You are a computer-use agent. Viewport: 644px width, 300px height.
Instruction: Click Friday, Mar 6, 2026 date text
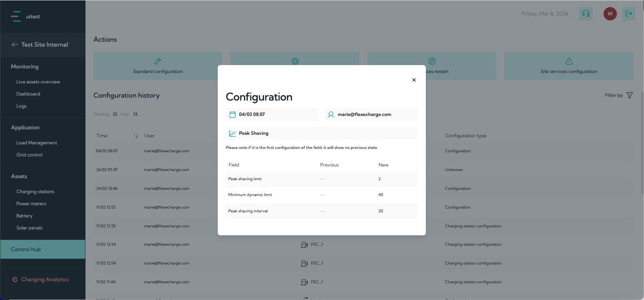click(545, 14)
